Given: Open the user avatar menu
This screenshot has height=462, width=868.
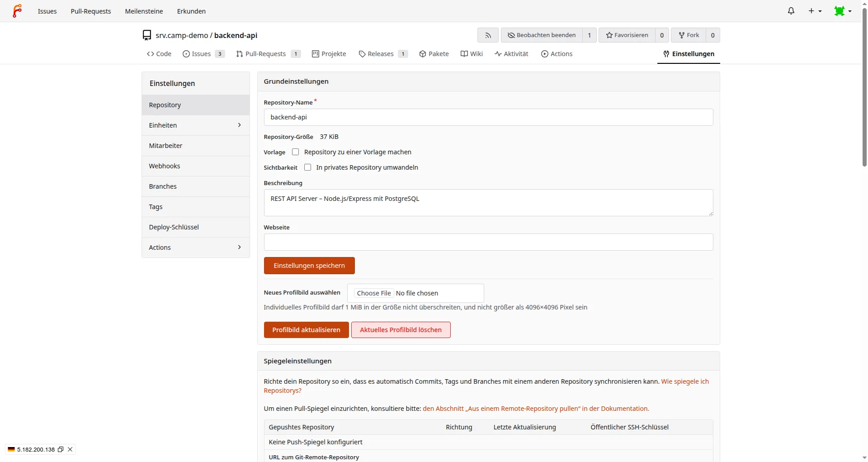Looking at the screenshot, I should coord(843,11).
